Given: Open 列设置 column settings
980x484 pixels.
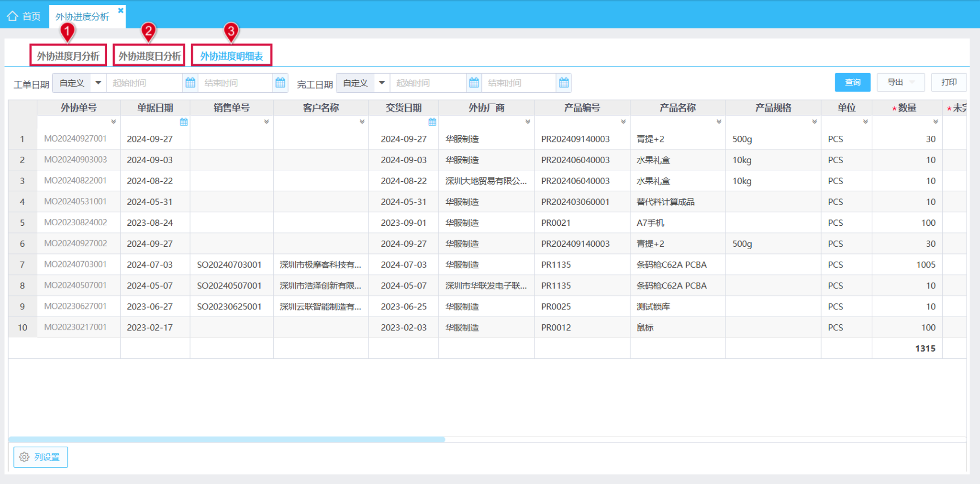Looking at the screenshot, I should click(41, 457).
